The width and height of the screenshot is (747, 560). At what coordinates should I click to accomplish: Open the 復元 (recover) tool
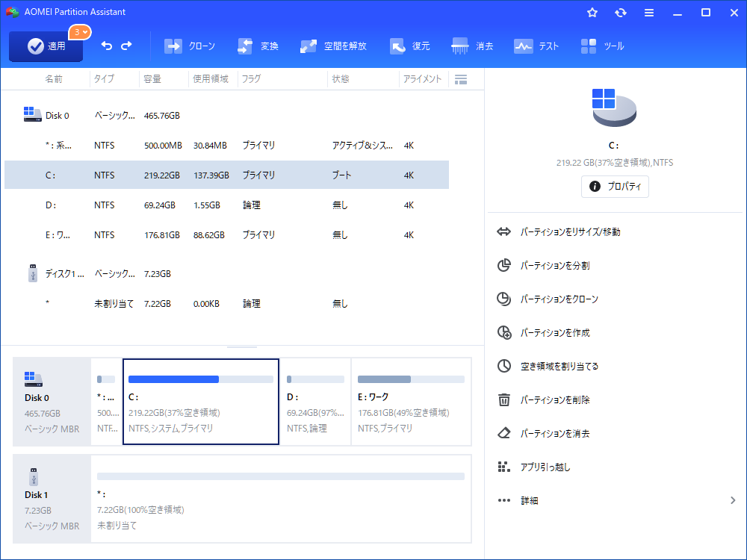coord(410,46)
